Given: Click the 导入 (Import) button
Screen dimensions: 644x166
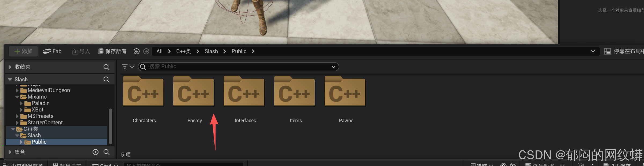Looking at the screenshot, I should 81,51.
